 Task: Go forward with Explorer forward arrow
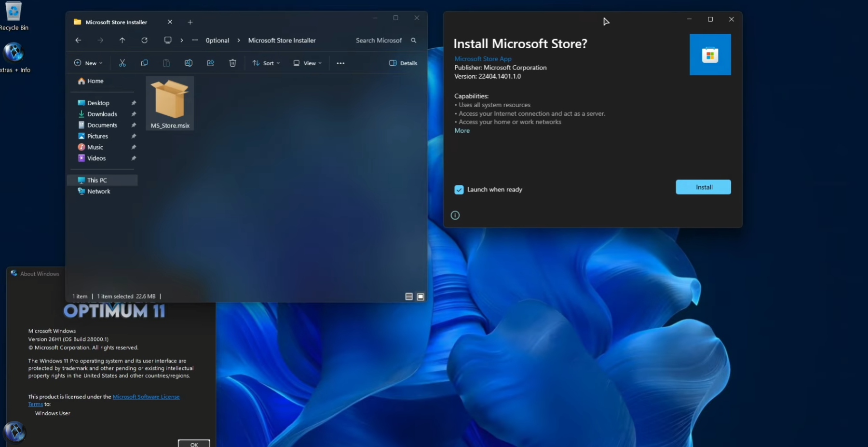[100, 41]
